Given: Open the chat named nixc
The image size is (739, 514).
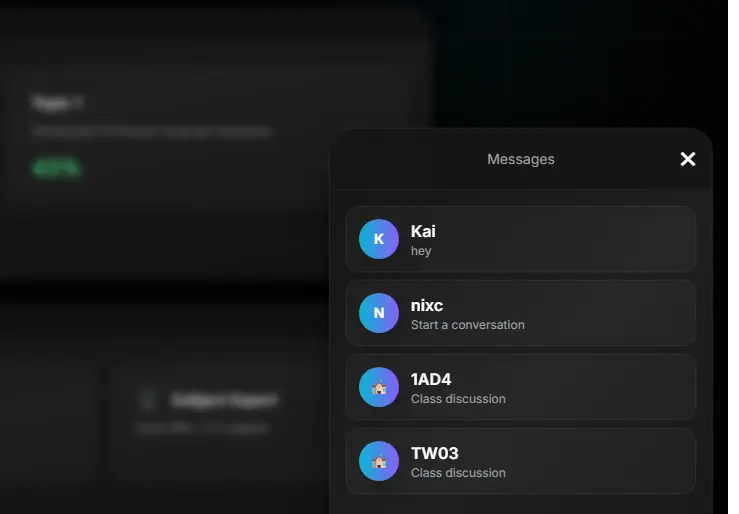Looking at the screenshot, I should click(521, 313).
